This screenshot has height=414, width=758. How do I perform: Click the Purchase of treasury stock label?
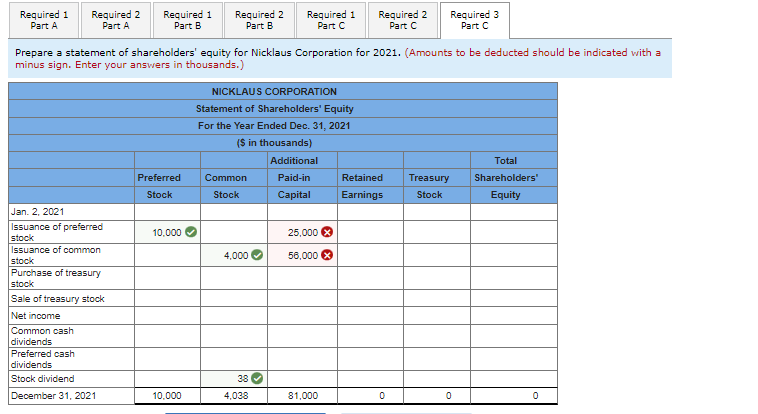point(56,278)
